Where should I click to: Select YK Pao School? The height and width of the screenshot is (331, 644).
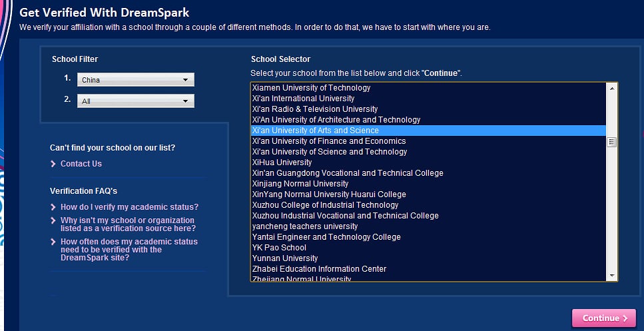(x=428, y=248)
